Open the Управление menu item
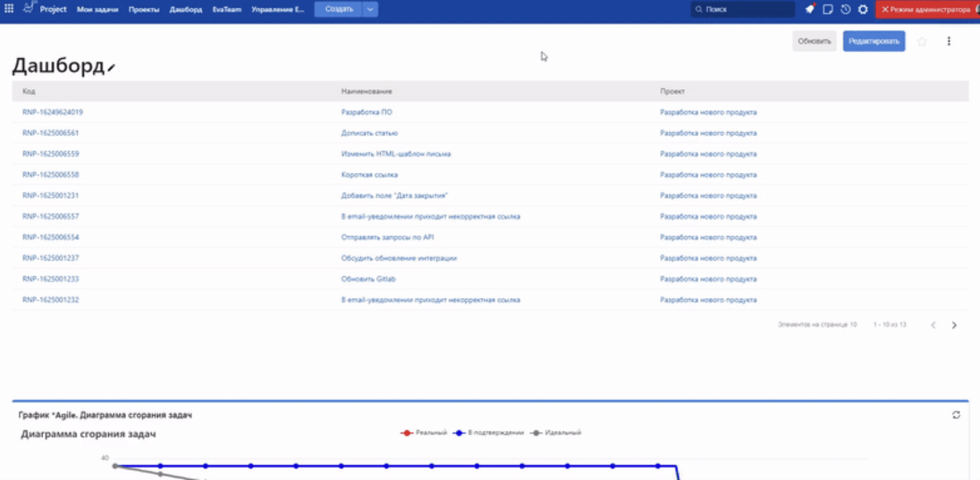980x480 pixels. click(x=278, y=9)
